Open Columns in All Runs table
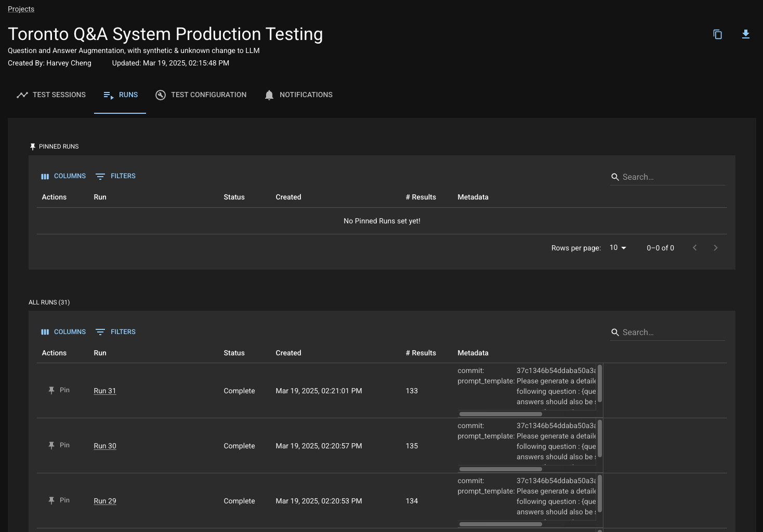This screenshot has width=763, height=532. [x=63, y=332]
